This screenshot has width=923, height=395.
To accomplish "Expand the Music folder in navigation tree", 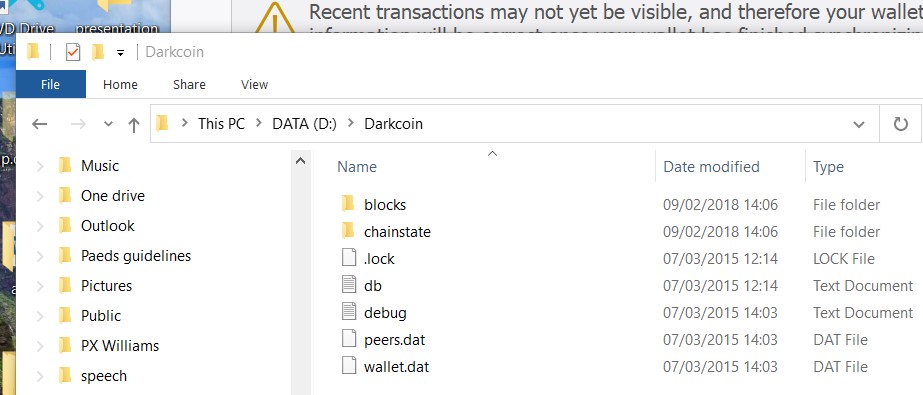I will [x=40, y=167].
